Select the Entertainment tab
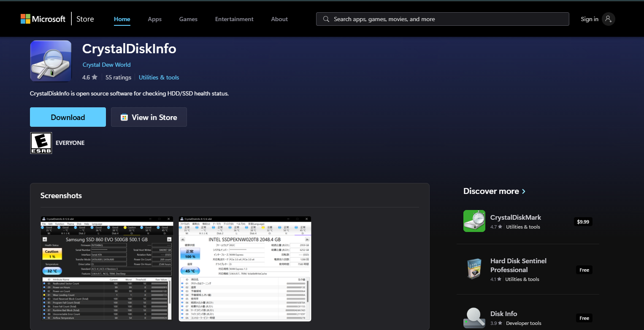 234,19
